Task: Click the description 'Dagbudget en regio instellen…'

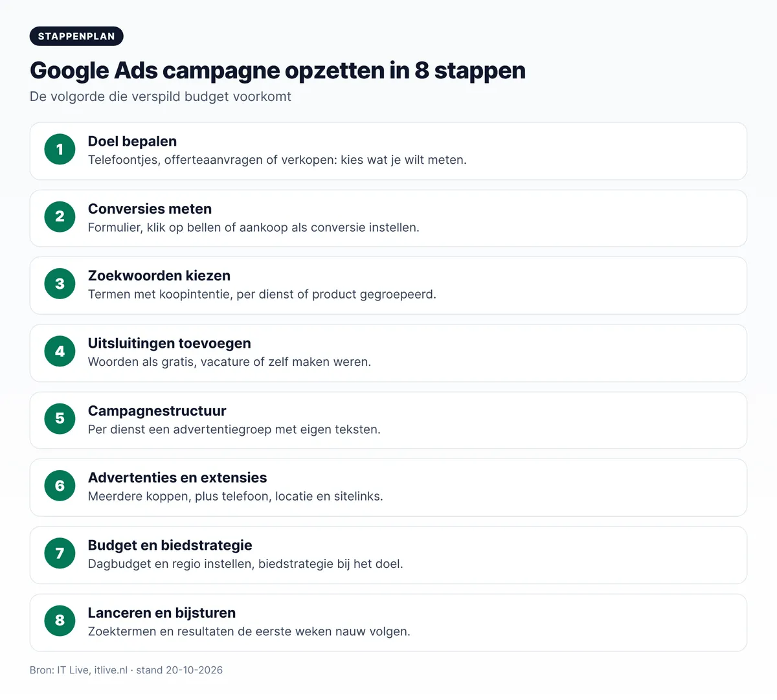Action: click(245, 564)
